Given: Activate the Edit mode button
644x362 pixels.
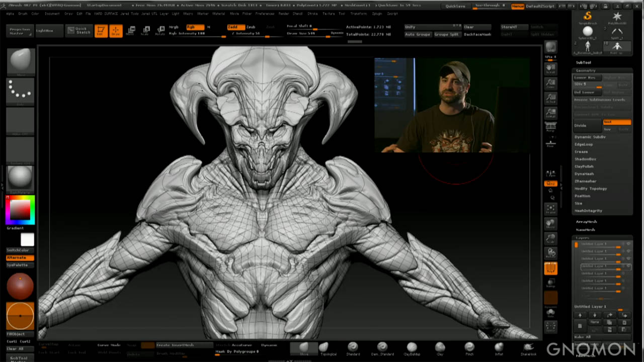Looking at the screenshot, I should [x=101, y=31].
